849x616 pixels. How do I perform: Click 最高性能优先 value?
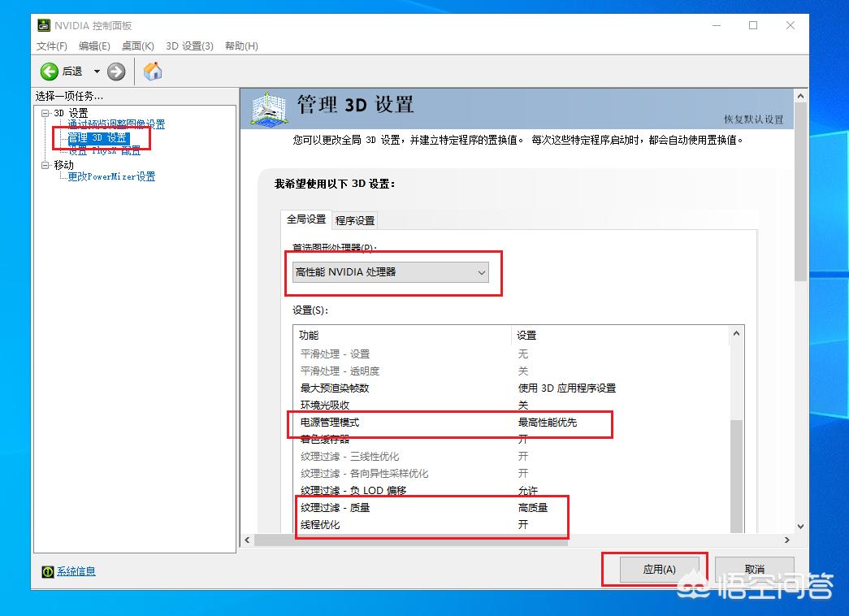click(548, 422)
